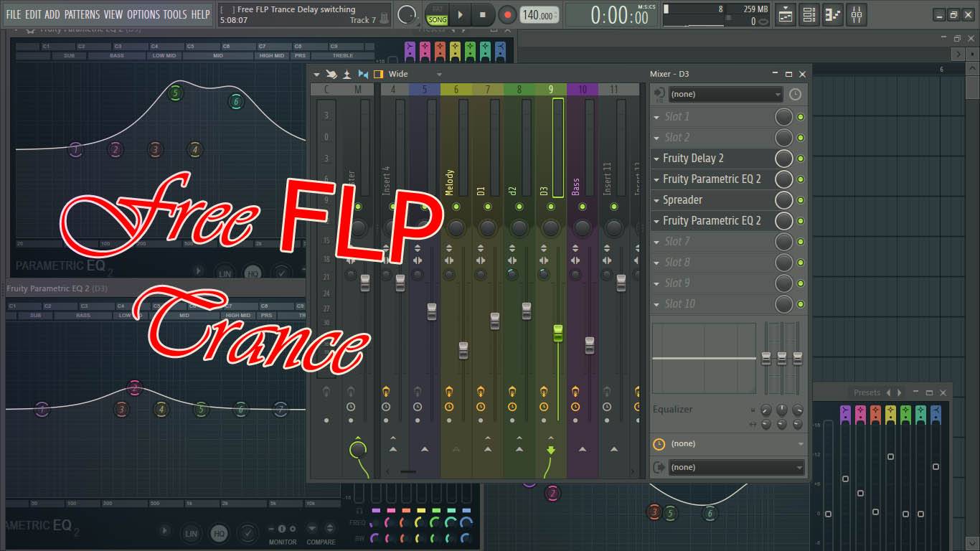Click the Melody track swap channels arrows
The width and height of the screenshot is (980, 551).
449,260
